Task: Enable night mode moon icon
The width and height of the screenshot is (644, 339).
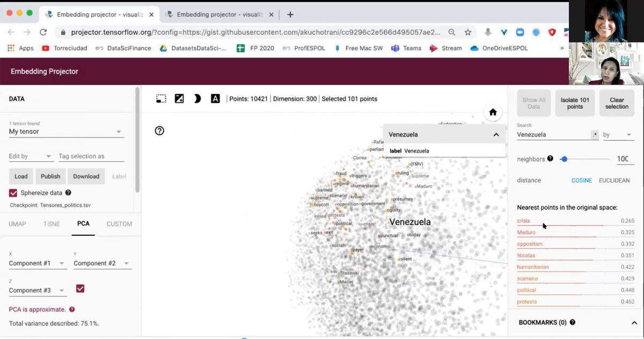Action: coord(197,99)
